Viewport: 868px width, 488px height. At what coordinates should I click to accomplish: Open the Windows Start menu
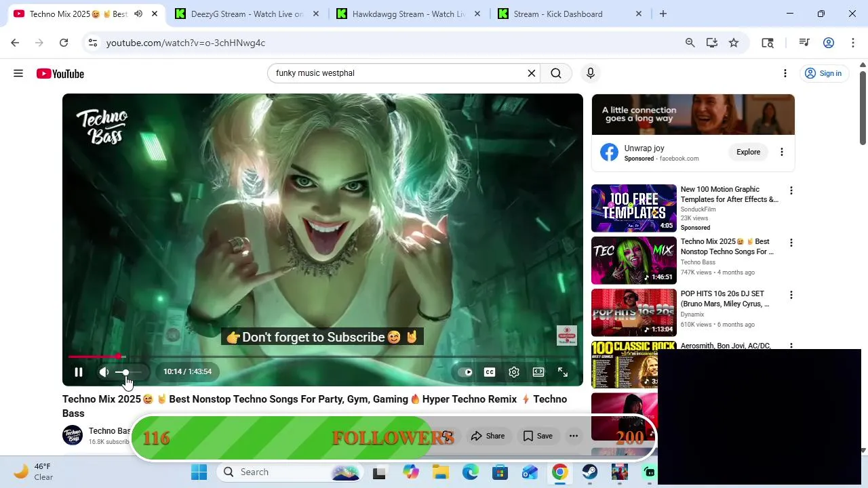pyautogui.click(x=199, y=472)
